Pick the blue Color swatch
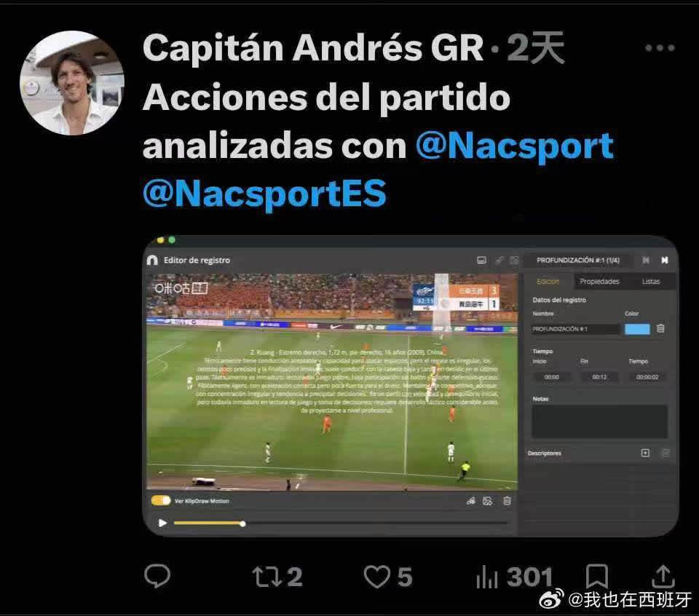The height and width of the screenshot is (616, 699). tap(637, 329)
